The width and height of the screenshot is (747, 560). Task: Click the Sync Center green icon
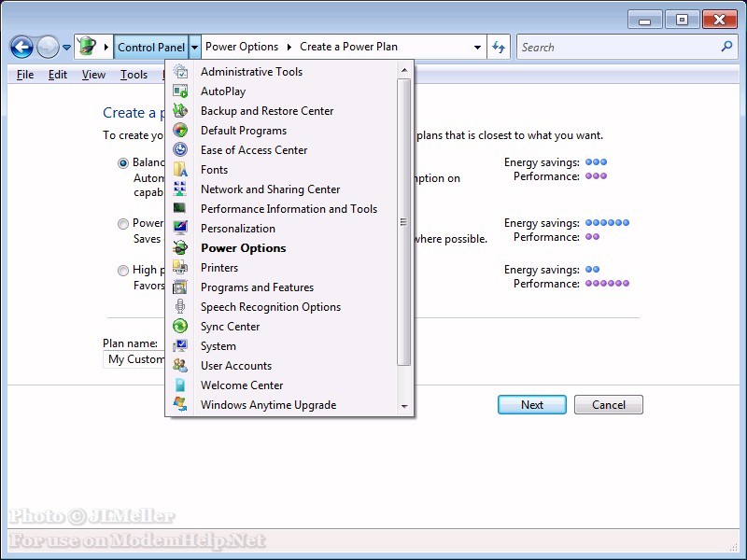180,326
